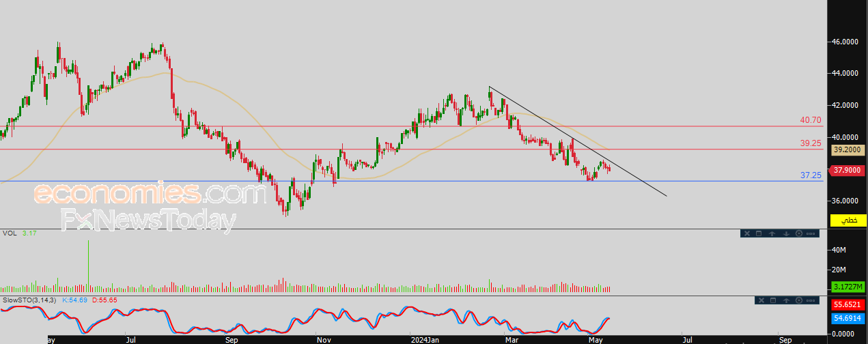Image resolution: width=868 pixels, height=344 pixels.
Task: Click the green 3.1727M volume tag
Action: [848, 287]
